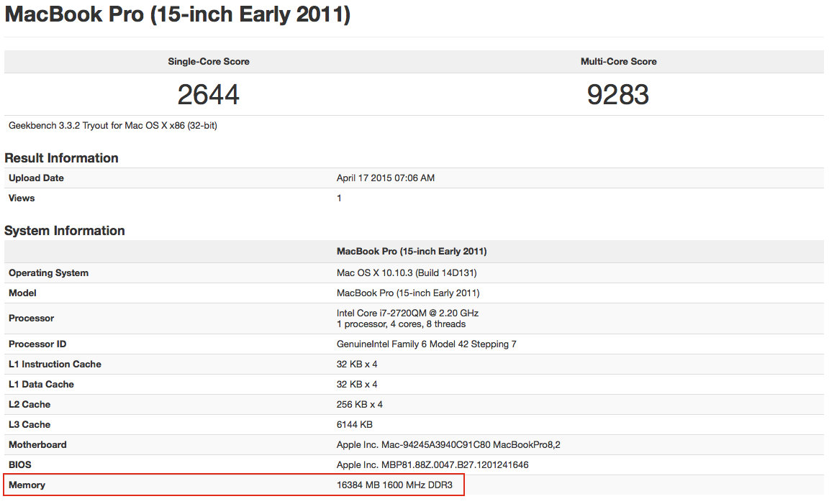
Task: Select 16384 MB 1600 MHz DDR3 value
Action: pyautogui.click(x=394, y=485)
